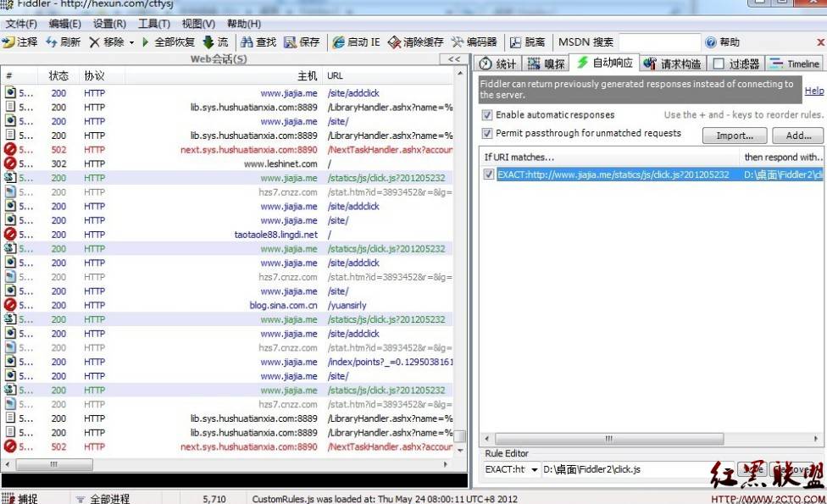Screen dimensions: 827x504
Task: Click the 5,710 session count in status bar
Action: [x=214, y=499]
